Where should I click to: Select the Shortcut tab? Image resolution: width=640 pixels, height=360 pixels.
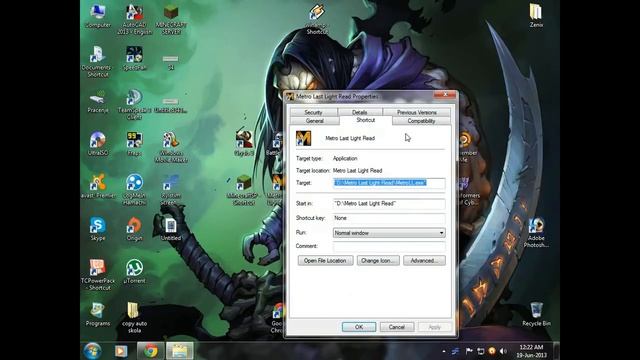click(x=366, y=120)
